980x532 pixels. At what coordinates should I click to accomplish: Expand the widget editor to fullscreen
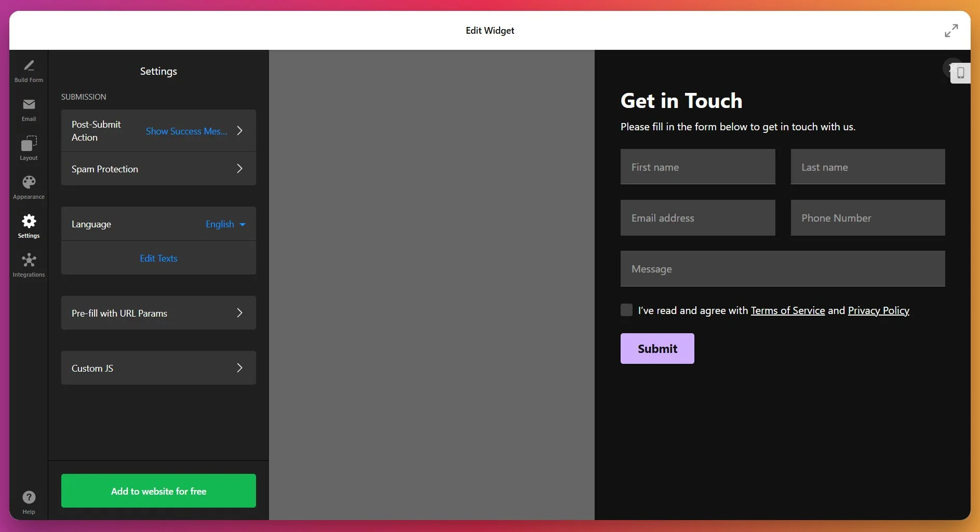coord(951,30)
